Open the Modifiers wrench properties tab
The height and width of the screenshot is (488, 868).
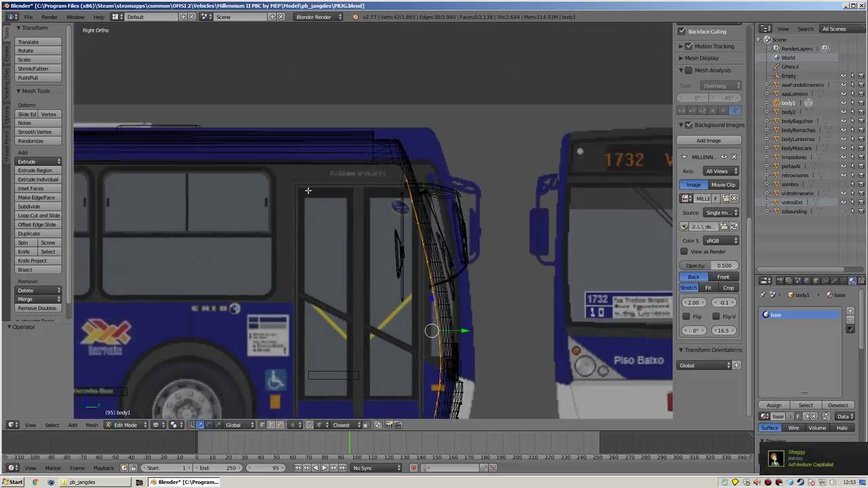point(834,281)
